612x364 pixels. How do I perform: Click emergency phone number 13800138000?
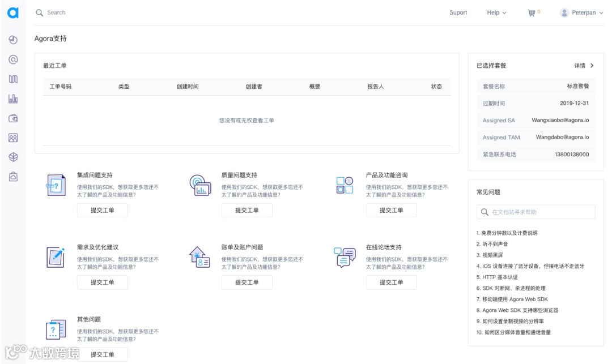coord(572,155)
